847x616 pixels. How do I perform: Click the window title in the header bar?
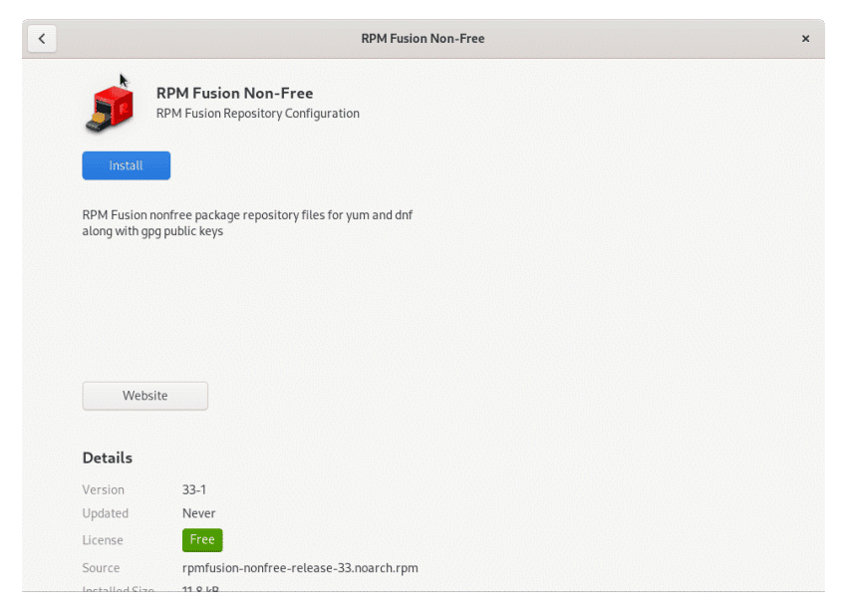click(423, 38)
